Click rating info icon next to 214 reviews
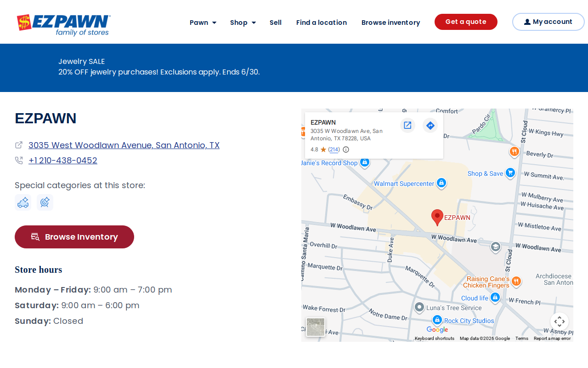 [346, 149]
